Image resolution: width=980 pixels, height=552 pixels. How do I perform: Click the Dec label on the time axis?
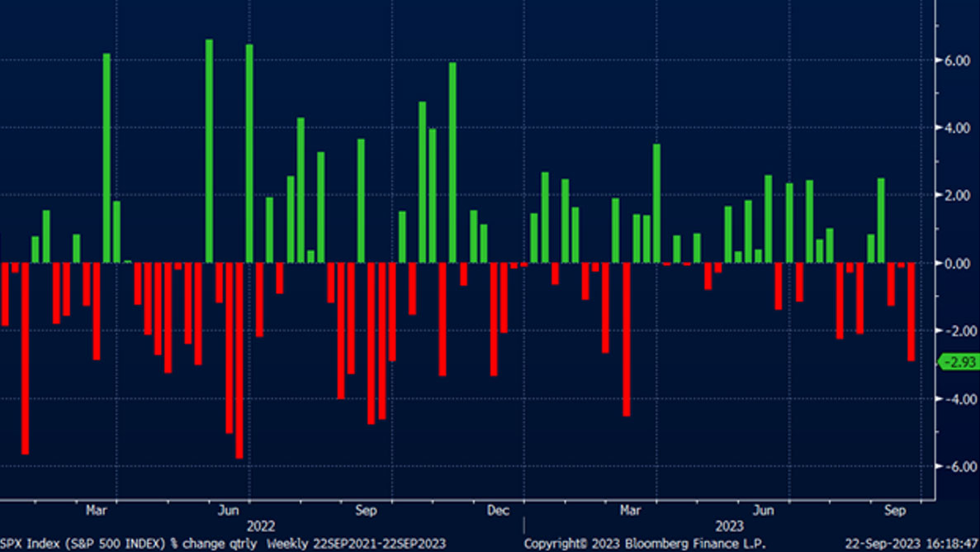point(498,511)
